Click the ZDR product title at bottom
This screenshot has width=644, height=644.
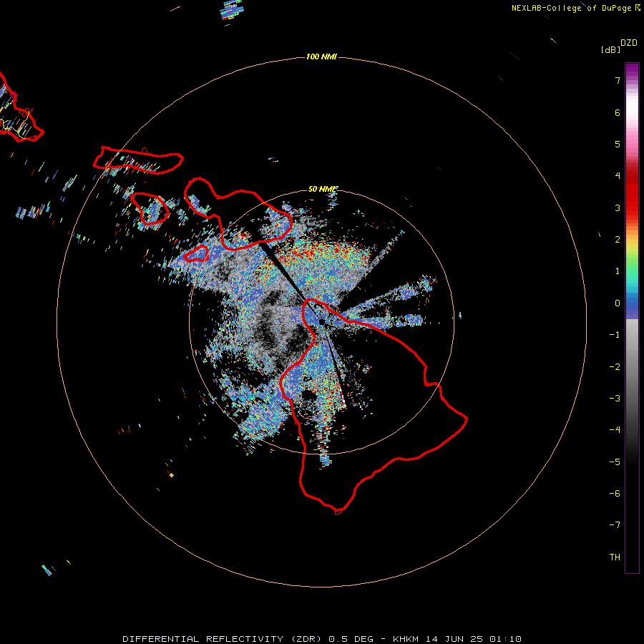[x=322, y=639]
